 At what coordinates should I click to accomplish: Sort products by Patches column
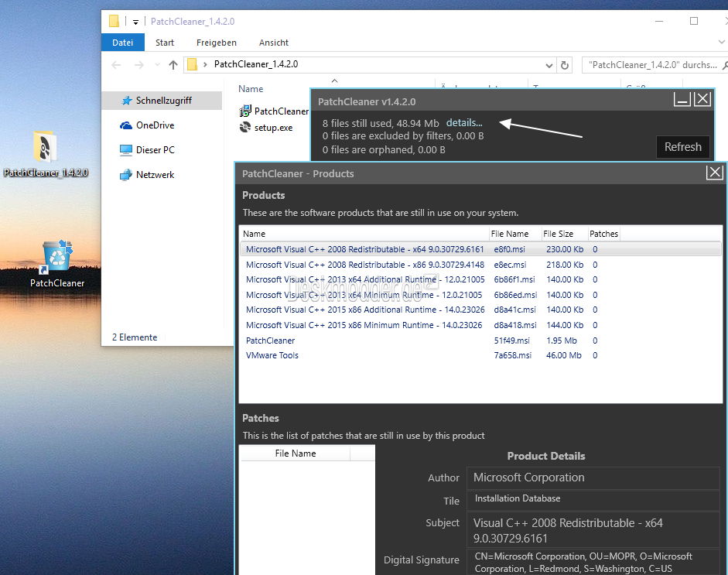603,234
